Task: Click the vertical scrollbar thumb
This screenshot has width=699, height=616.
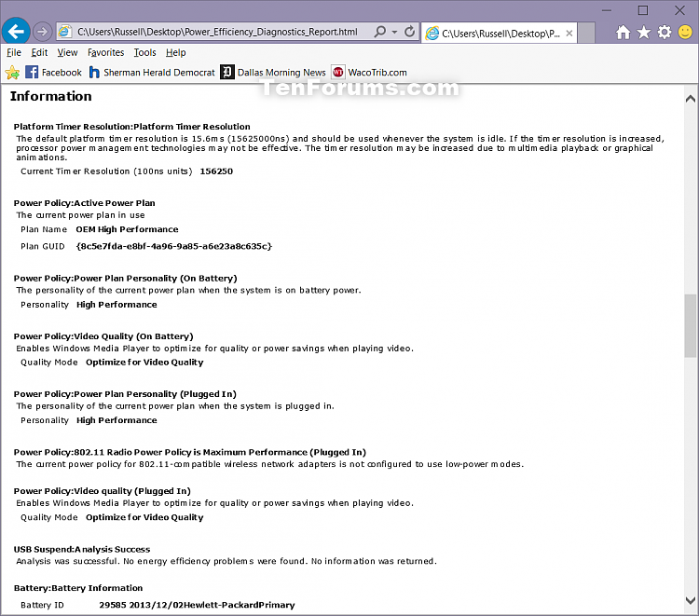Action: 690,325
